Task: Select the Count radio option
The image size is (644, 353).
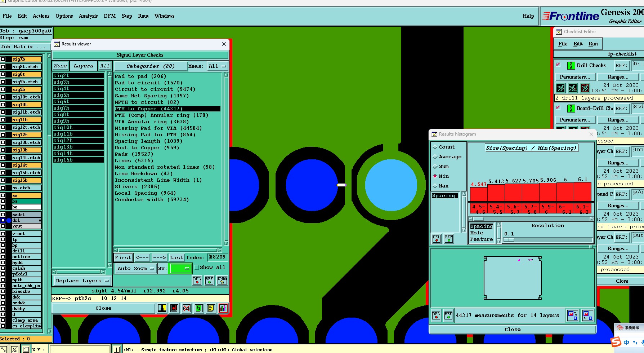Action: [435, 147]
